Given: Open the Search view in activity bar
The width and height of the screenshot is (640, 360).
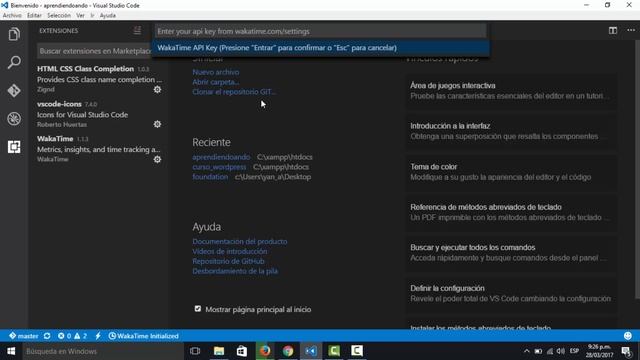Looking at the screenshot, I should point(14,62).
